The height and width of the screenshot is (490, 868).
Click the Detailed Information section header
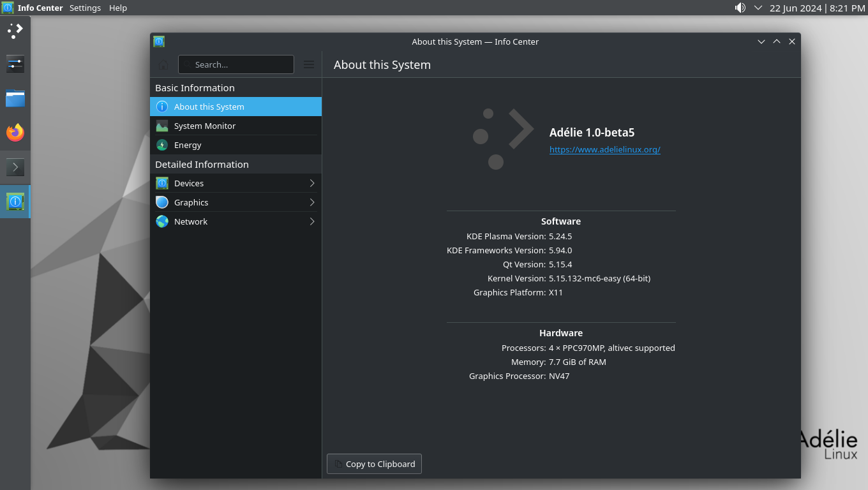pos(202,165)
